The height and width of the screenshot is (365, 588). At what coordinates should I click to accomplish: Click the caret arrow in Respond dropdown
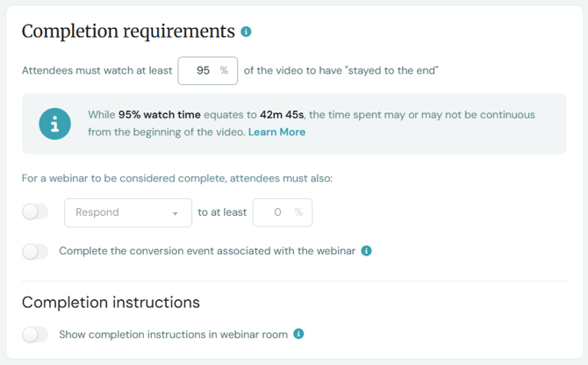[x=176, y=213]
